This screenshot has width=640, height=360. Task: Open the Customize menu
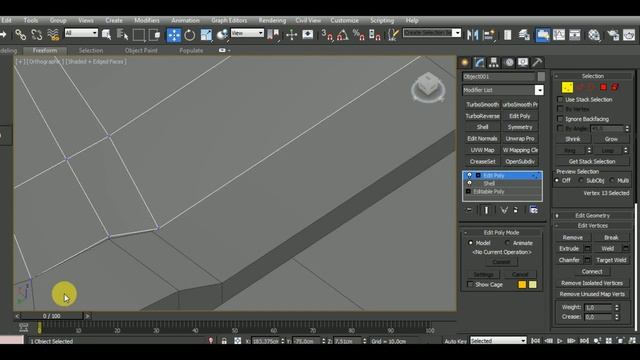(344, 20)
